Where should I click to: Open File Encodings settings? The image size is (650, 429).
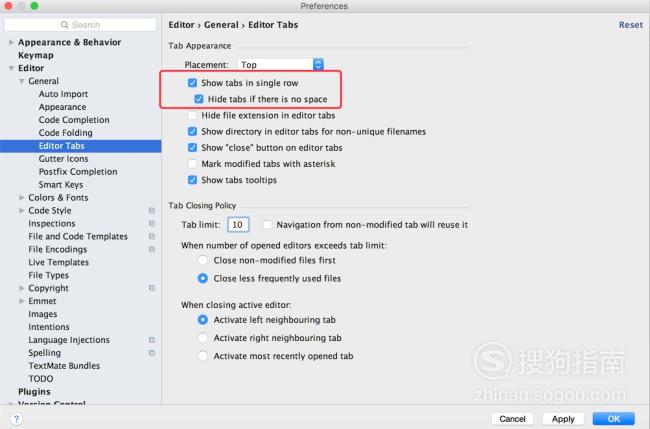(x=58, y=249)
